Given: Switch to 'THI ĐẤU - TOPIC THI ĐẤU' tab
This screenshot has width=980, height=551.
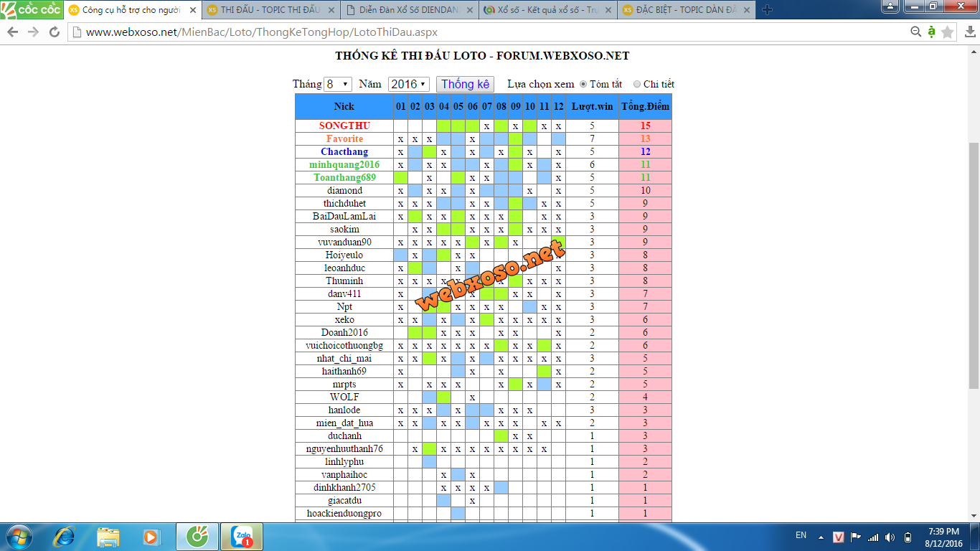Looking at the screenshot, I should point(269,10).
